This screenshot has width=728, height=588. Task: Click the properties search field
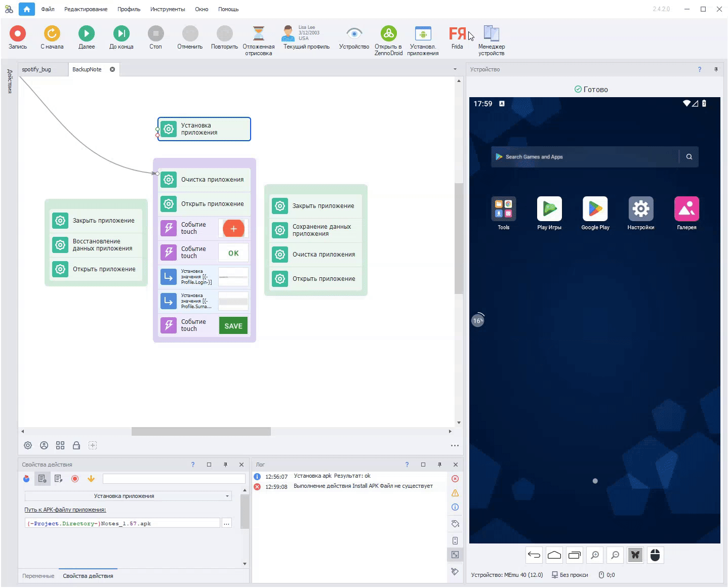[x=174, y=479]
